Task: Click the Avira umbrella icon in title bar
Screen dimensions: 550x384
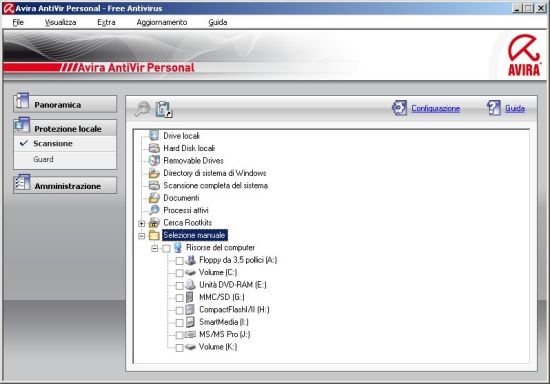Action: tap(8, 8)
